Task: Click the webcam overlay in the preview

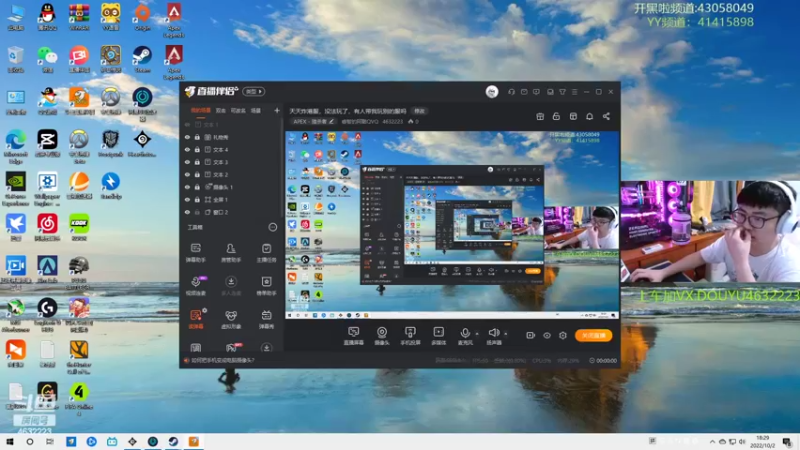Action: point(582,228)
